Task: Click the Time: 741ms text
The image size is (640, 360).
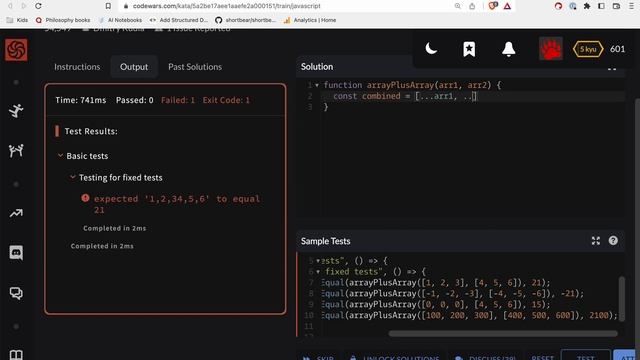Action: pyautogui.click(x=81, y=100)
